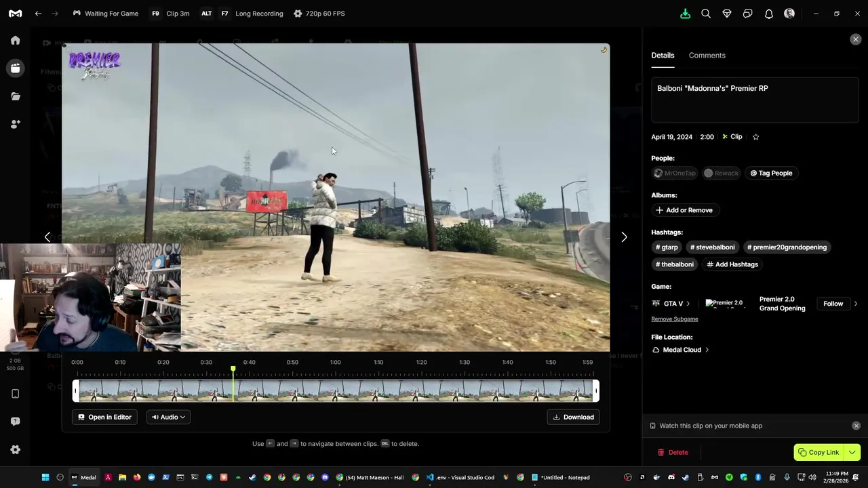Viewport: 868px width, 488px height.
Task: Edit the clip title Balboni Madonna's Premier RP
Action: 755,100
